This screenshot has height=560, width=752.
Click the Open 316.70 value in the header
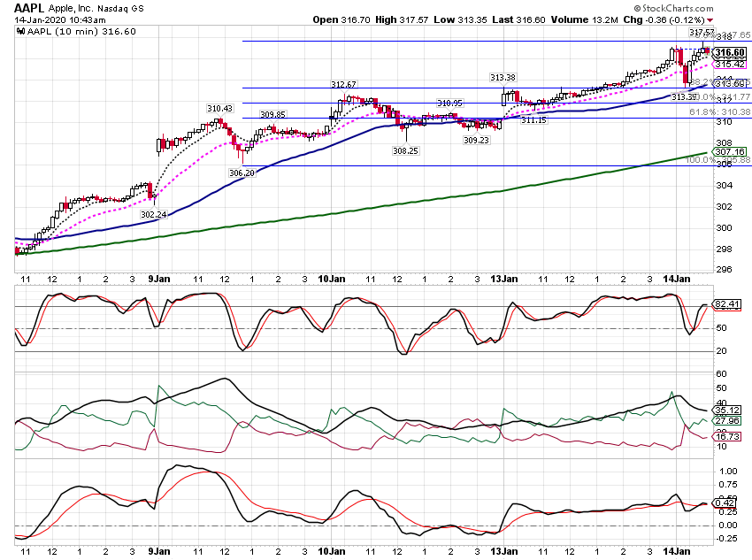(x=341, y=19)
